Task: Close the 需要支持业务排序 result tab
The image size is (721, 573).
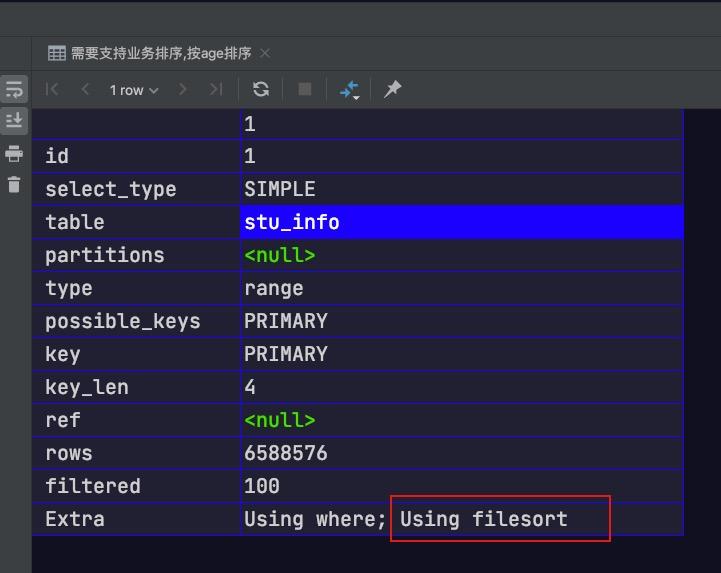Action: (265, 53)
